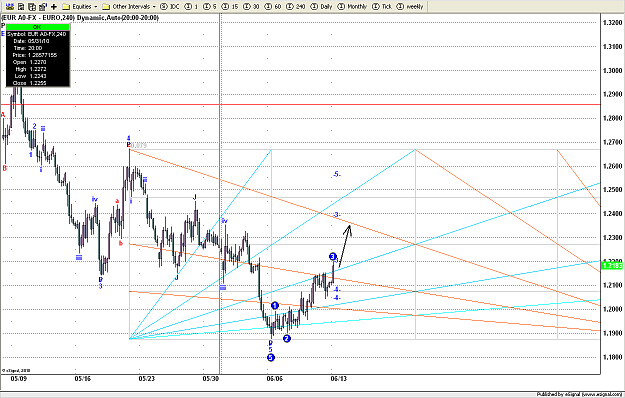Click the green OK header in the data box
This screenshot has width=625, height=398.
click(x=37, y=27)
